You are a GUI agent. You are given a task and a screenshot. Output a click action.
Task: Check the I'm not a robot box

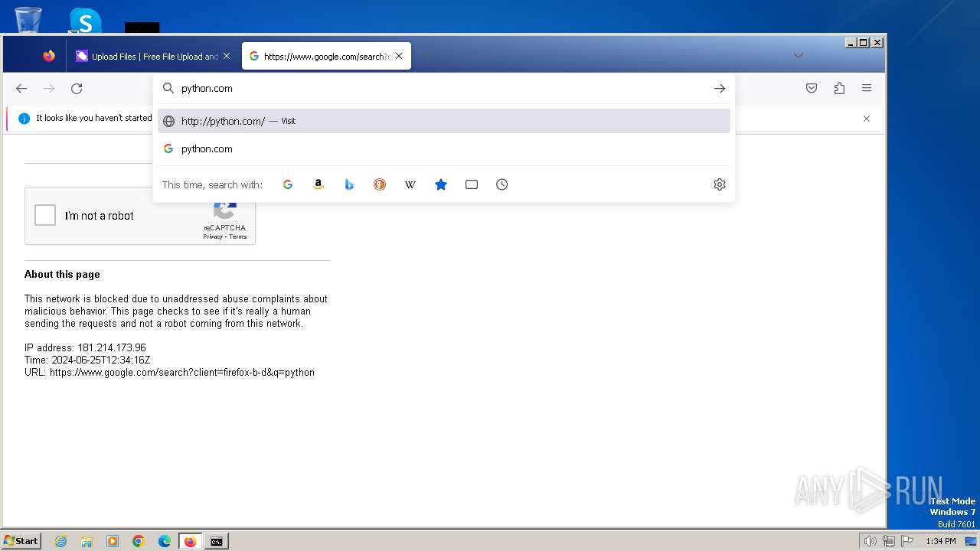point(45,216)
